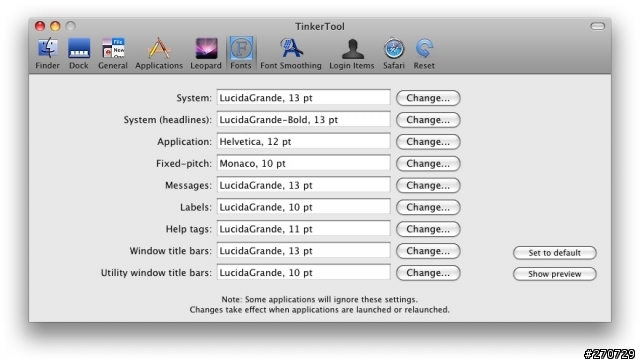The height and width of the screenshot is (362, 640).
Task: Change the Window title bars font
Action: coord(428,251)
